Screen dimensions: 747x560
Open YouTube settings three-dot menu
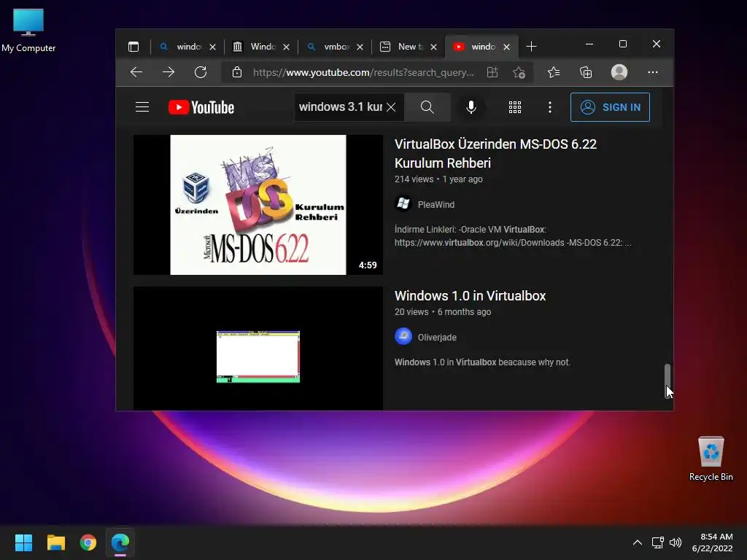click(x=550, y=107)
